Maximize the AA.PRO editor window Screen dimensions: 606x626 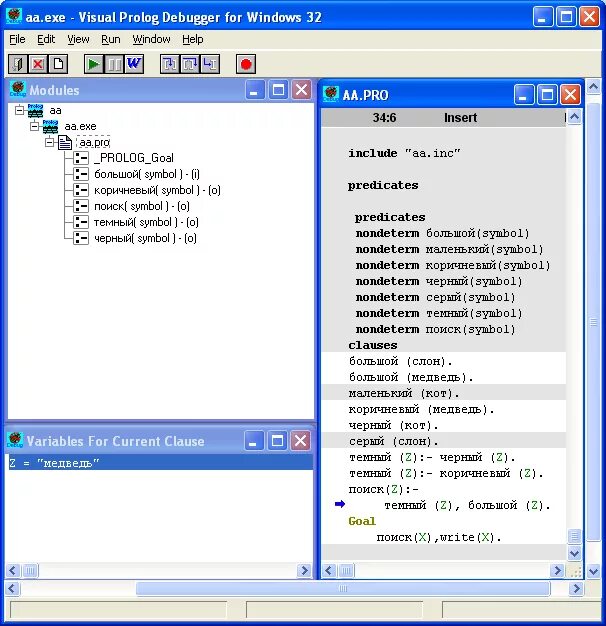547,95
